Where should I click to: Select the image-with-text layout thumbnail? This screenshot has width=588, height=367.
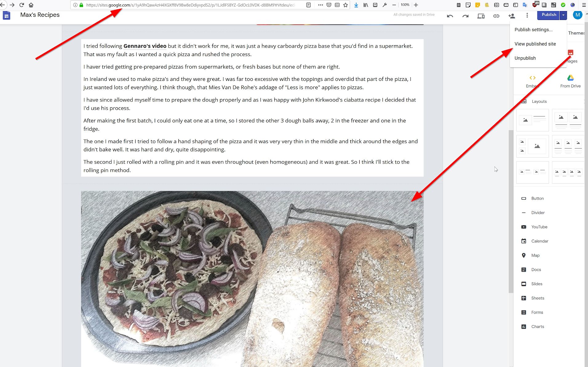click(x=532, y=120)
